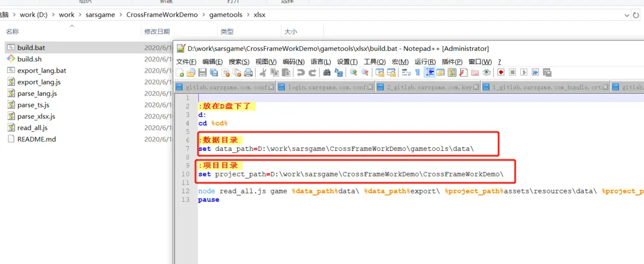Toggle word wrap toolbar icon
Viewport: 644px width, 264px height.
click(406, 73)
